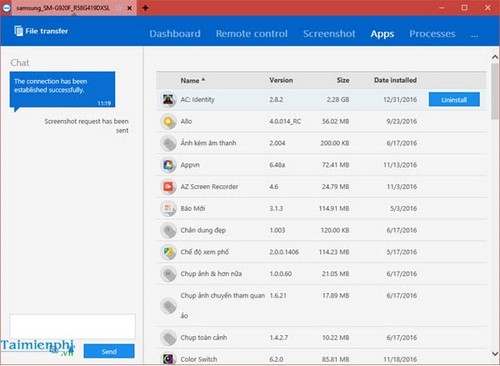Select the Allo app icon
500x366 pixels.
[x=168, y=121]
